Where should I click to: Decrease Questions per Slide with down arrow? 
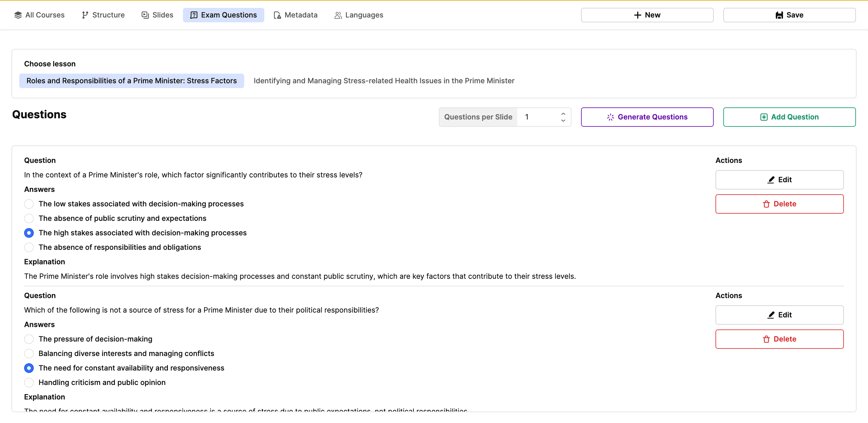coord(563,121)
